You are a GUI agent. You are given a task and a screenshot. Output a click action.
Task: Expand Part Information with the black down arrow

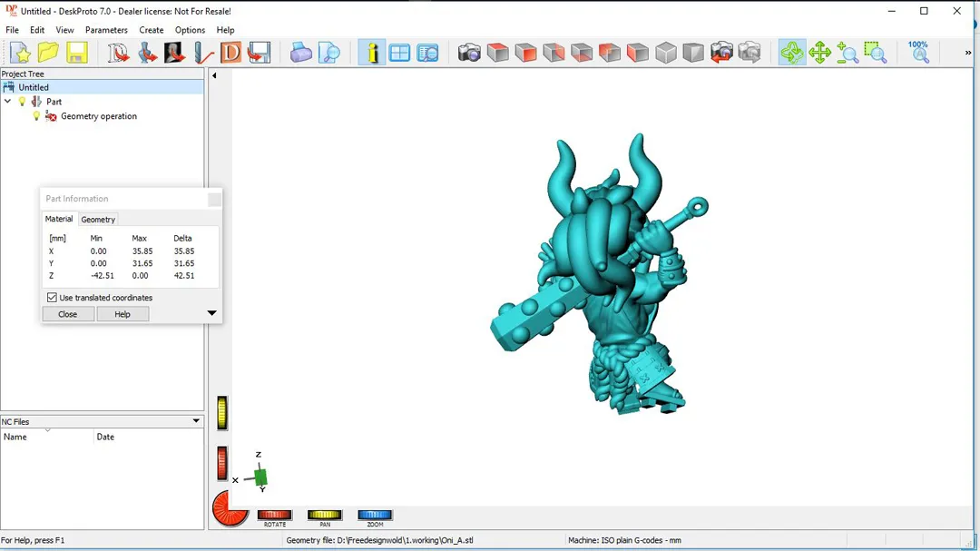click(x=211, y=313)
